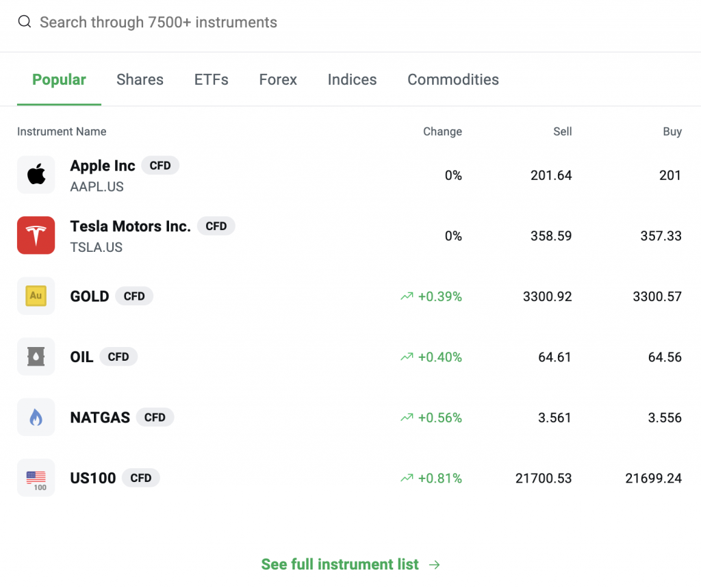Click the CFD badge next to Tesla Motors
701x588 pixels.
[216, 227]
